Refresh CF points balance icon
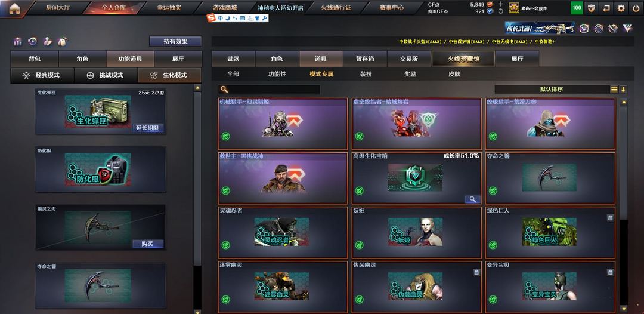Image resolution: width=644 pixels, height=314 pixels. (x=501, y=11)
